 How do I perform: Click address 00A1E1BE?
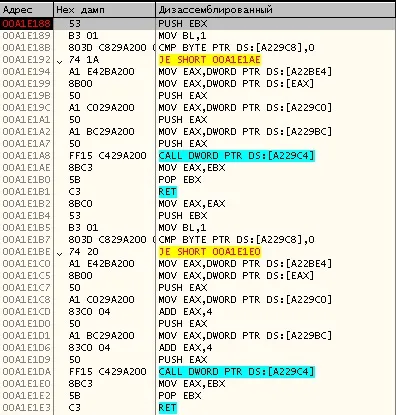pos(26,252)
